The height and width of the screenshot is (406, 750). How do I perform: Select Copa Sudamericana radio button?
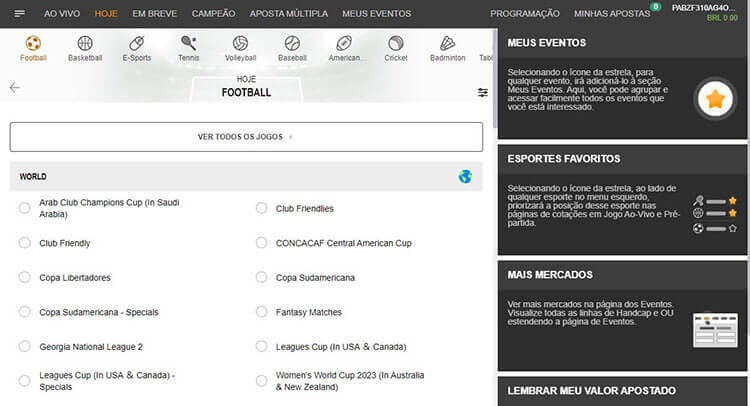coord(261,277)
